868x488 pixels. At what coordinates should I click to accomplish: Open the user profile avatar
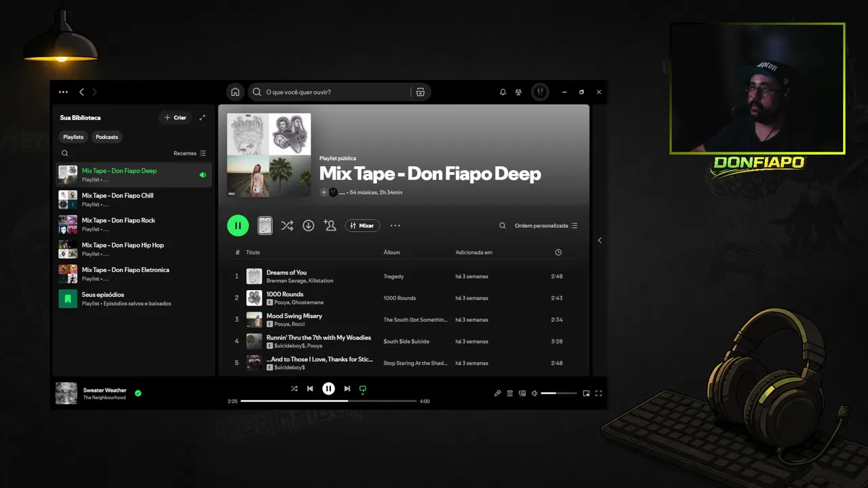tap(540, 91)
